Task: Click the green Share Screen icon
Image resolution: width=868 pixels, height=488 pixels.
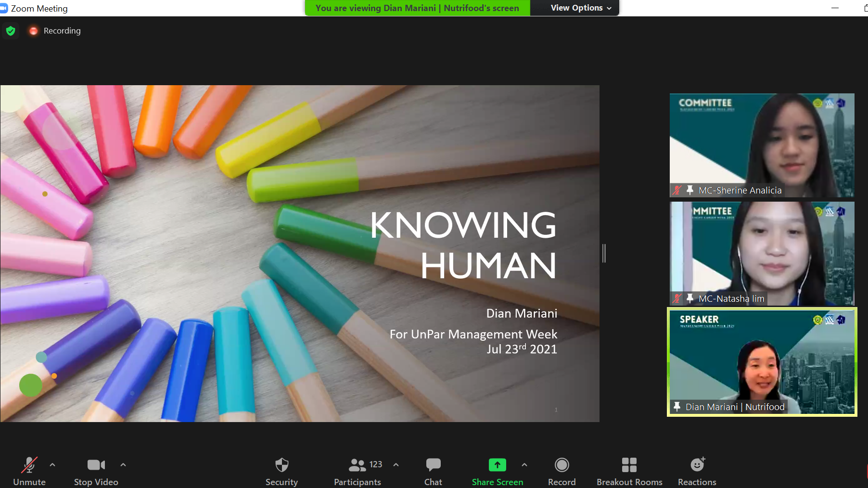Action: [x=497, y=465]
